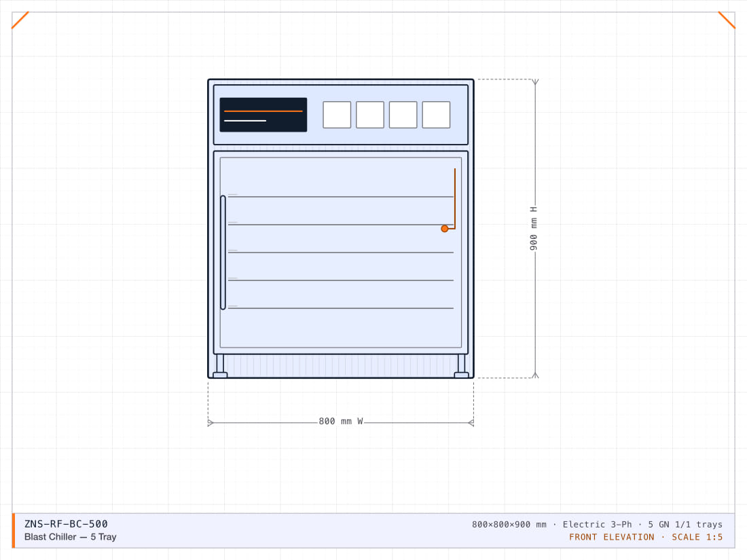Click the right support foot of the chiller

pos(461,366)
